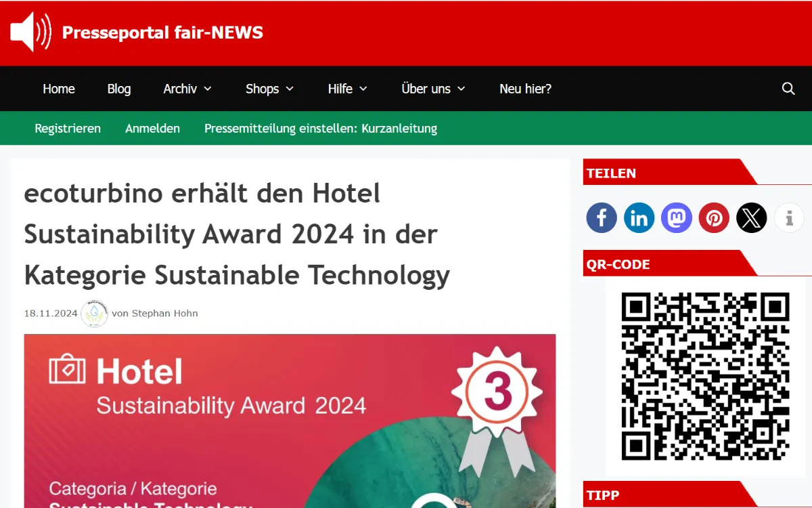Image resolution: width=812 pixels, height=508 pixels.
Task: Open the sharing info icon
Action: point(789,217)
